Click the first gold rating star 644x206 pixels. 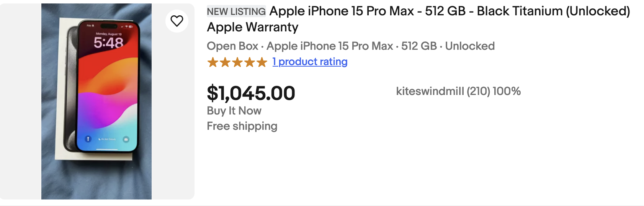(212, 62)
